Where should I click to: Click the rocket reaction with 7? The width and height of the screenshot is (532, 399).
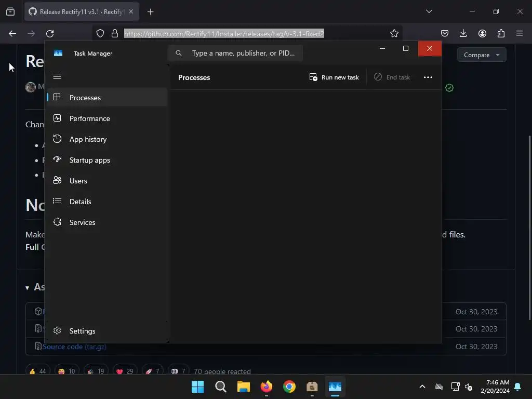152,371
